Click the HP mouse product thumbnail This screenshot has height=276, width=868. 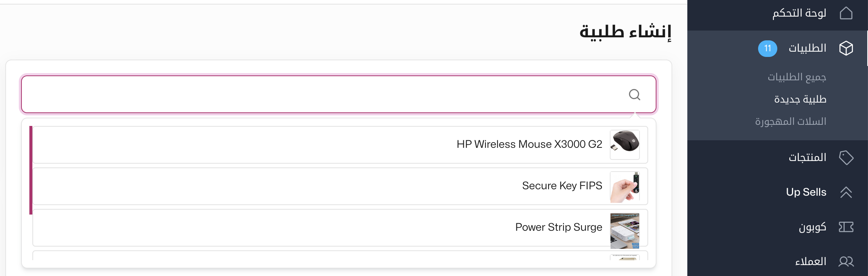[x=625, y=145]
